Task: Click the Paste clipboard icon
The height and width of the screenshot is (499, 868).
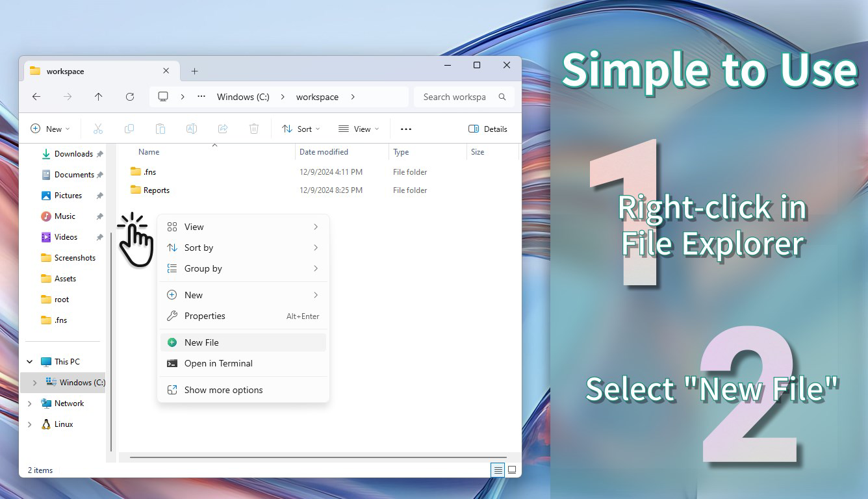Action: (160, 129)
